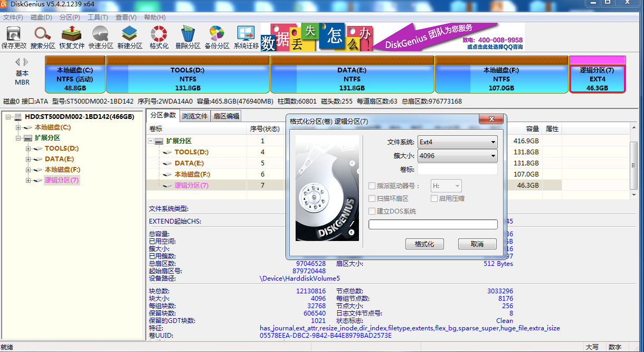This screenshot has width=644, height=352.
Task: Click the hard disk icon beside HD0:ST500DM002
Action: [x=18, y=116]
